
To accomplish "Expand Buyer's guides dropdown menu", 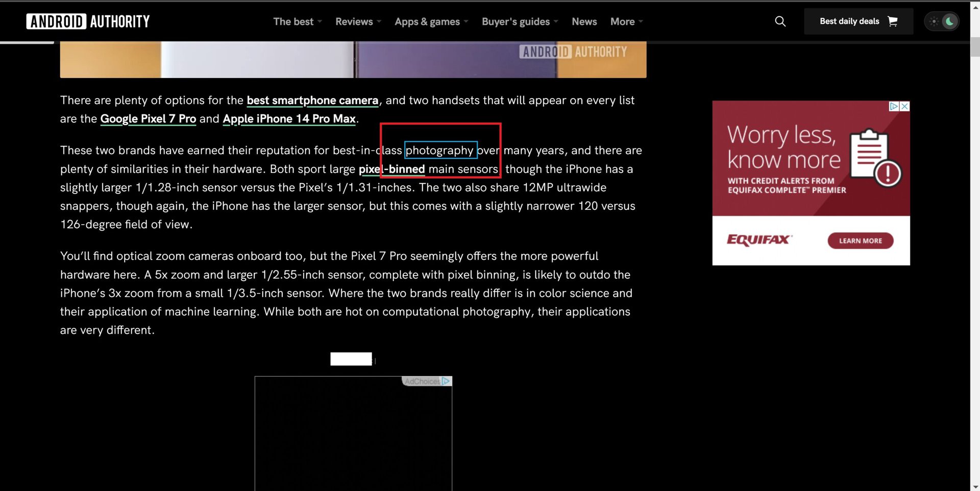I will click(520, 21).
